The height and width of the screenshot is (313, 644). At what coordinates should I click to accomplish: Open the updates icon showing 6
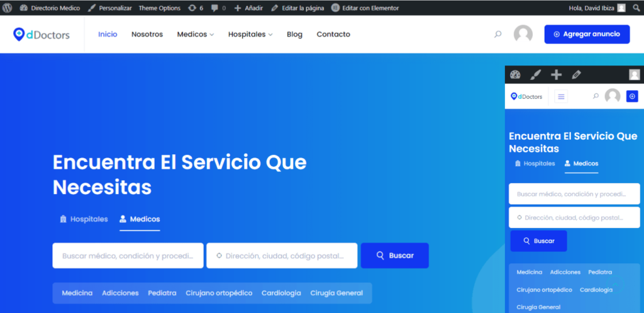(x=196, y=8)
